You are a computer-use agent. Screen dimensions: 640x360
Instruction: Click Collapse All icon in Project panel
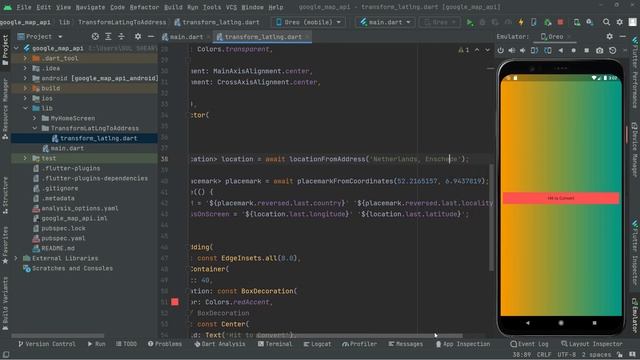tap(121, 36)
